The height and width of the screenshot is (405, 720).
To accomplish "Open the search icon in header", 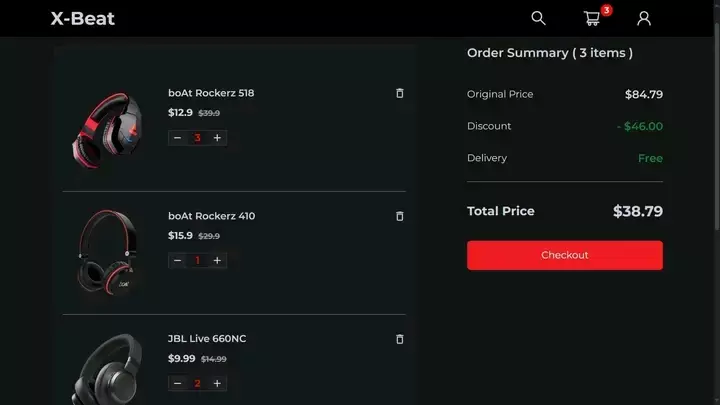I will pyautogui.click(x=538, y=18).
